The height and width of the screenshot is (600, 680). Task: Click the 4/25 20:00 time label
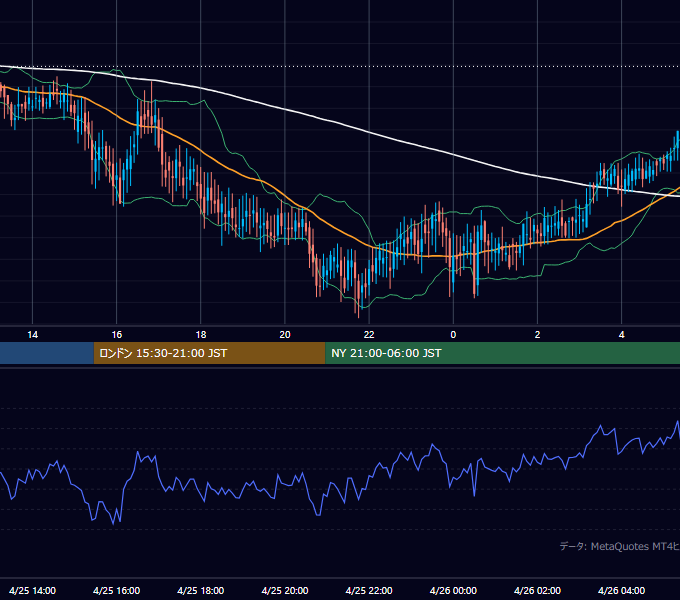285,590
